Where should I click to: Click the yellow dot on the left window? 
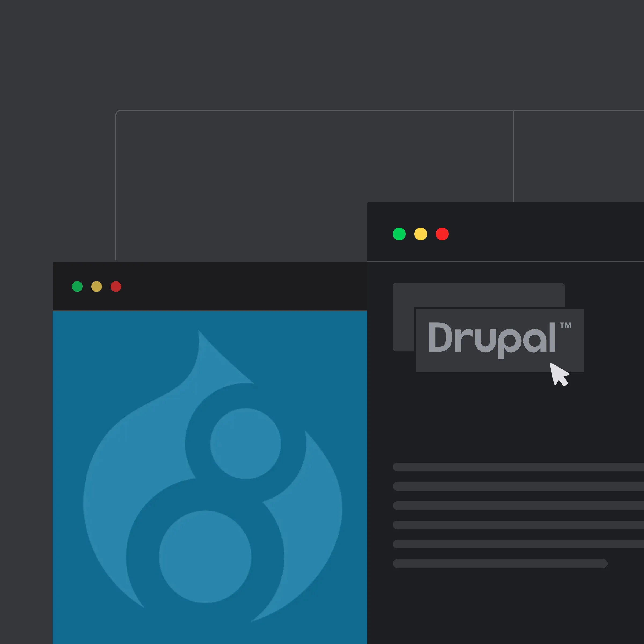(x=96, y=287)
